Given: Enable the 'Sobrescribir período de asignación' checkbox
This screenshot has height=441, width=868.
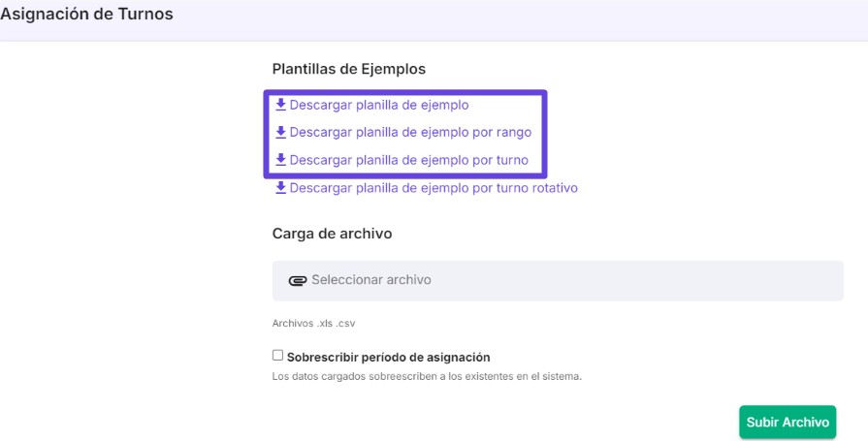Looking at the screenshot, I should click(278, 356).
